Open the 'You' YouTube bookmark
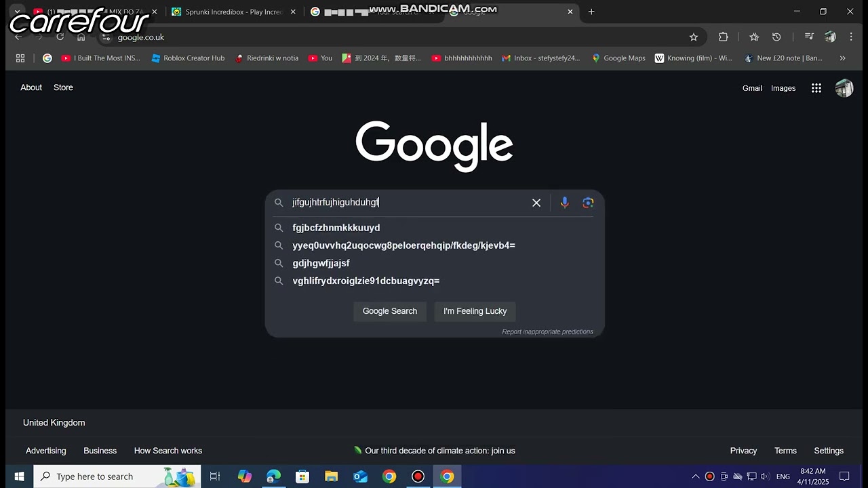The width and height of the screenshot is (868, 488). (320, 58)
